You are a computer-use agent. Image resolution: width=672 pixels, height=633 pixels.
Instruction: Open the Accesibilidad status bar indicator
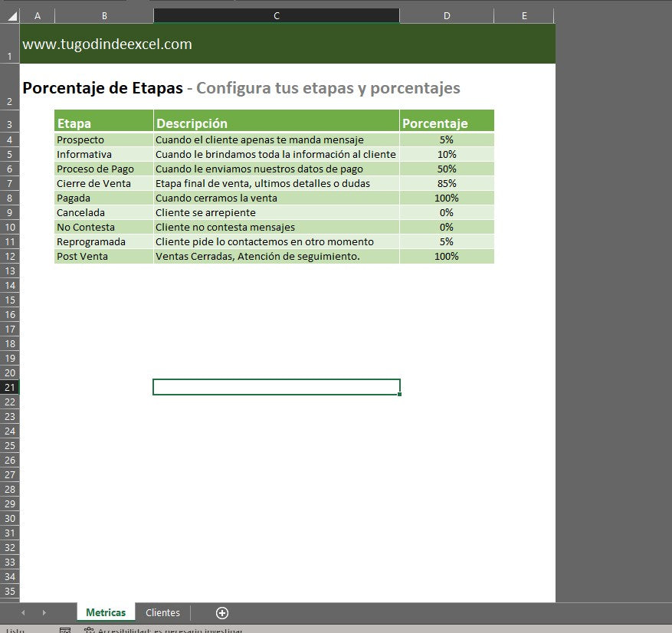(x=163, y=630)
